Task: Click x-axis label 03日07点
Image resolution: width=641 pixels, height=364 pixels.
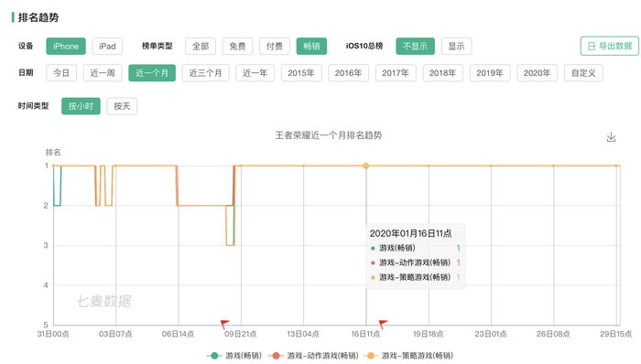Action: coord(115,334)
